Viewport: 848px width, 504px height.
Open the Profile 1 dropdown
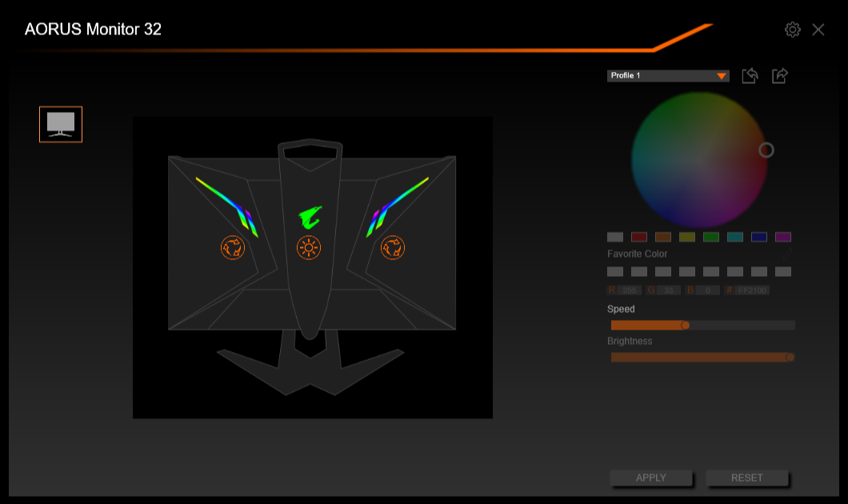[668, 76]
